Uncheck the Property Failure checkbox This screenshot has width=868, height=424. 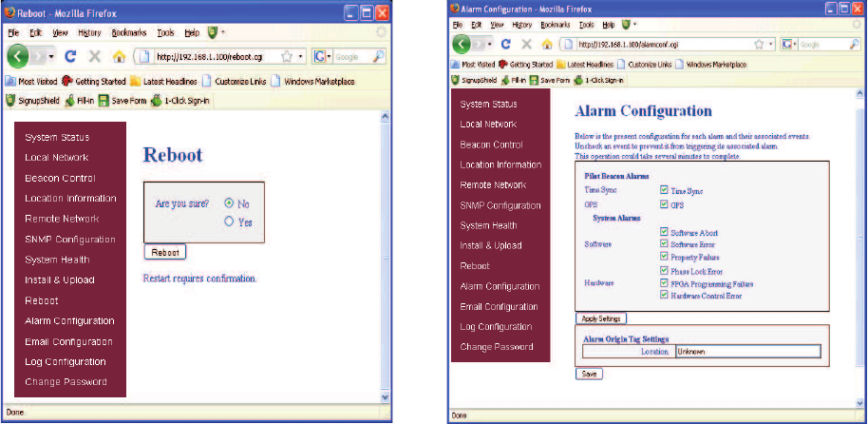click(x=664, y=256)
